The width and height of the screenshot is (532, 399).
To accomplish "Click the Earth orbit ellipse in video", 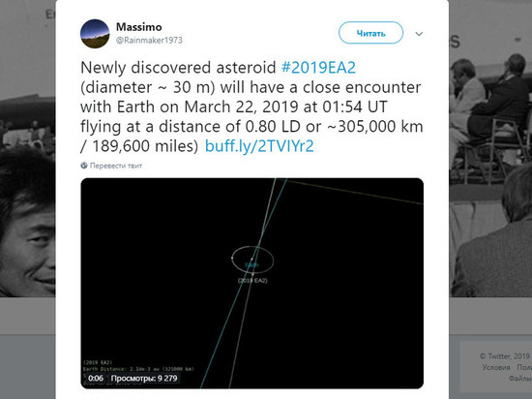I will click(x=252, y=260).
